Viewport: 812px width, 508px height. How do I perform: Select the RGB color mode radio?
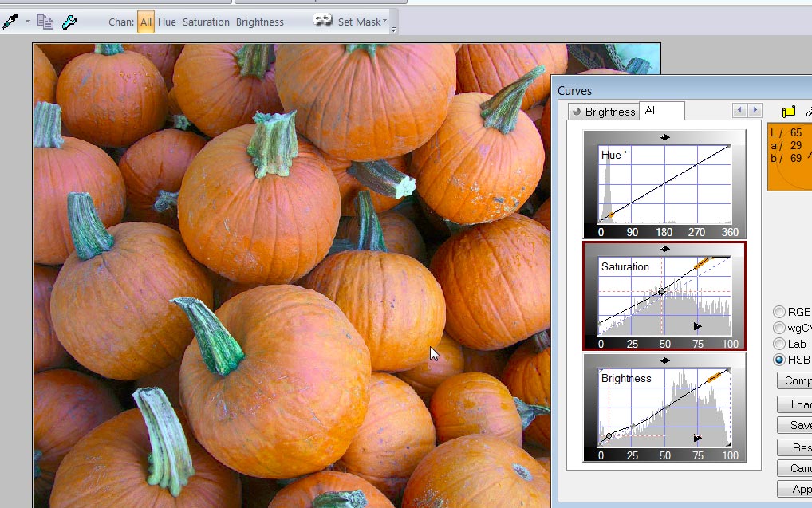pos(778,312)
